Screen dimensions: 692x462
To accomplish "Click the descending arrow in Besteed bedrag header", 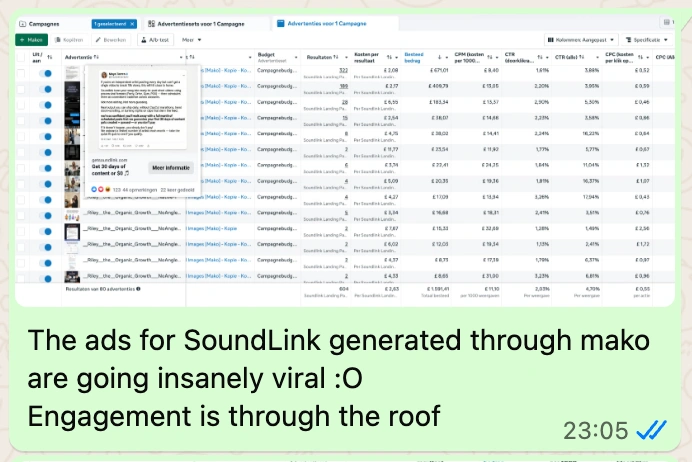I will 440,57.
